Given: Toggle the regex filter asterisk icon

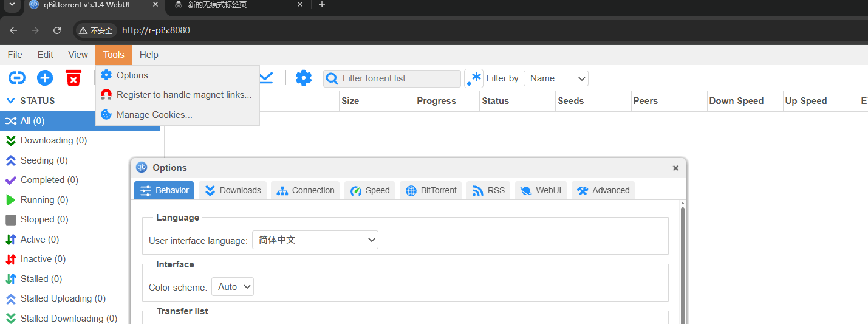Looking at the screenshot, I should (x=474, y=78).
